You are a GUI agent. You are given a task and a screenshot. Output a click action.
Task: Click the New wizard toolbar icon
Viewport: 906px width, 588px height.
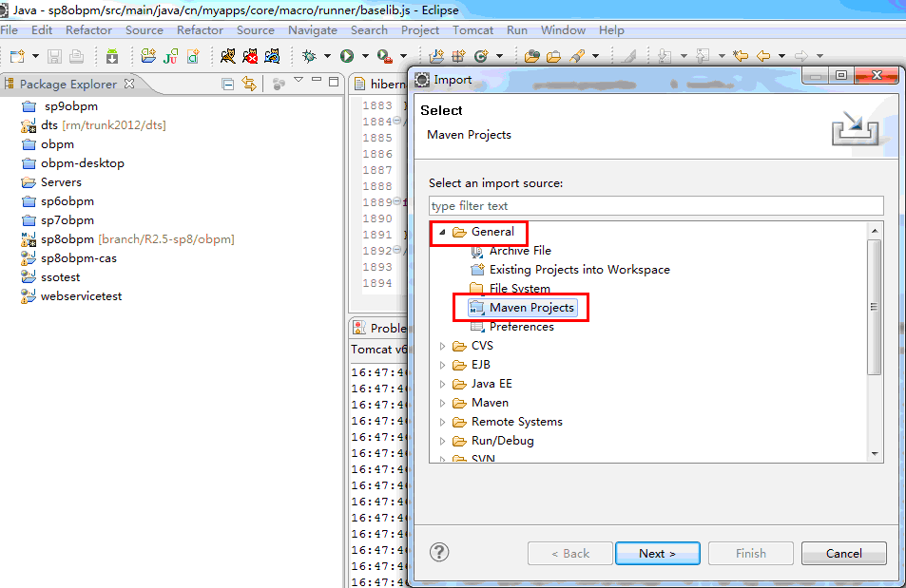(18, 56)
